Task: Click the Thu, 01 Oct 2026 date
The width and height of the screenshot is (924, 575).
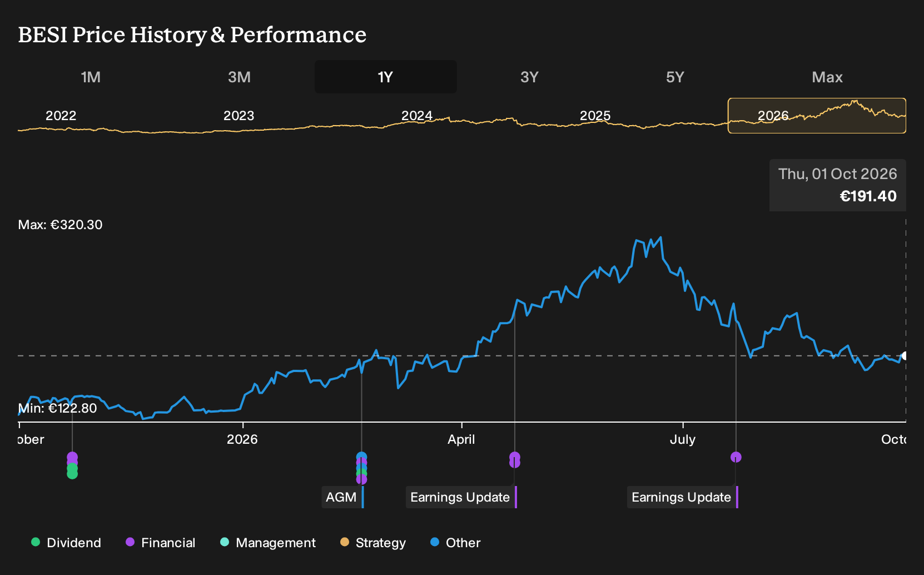Action: [x=837, y=174]
